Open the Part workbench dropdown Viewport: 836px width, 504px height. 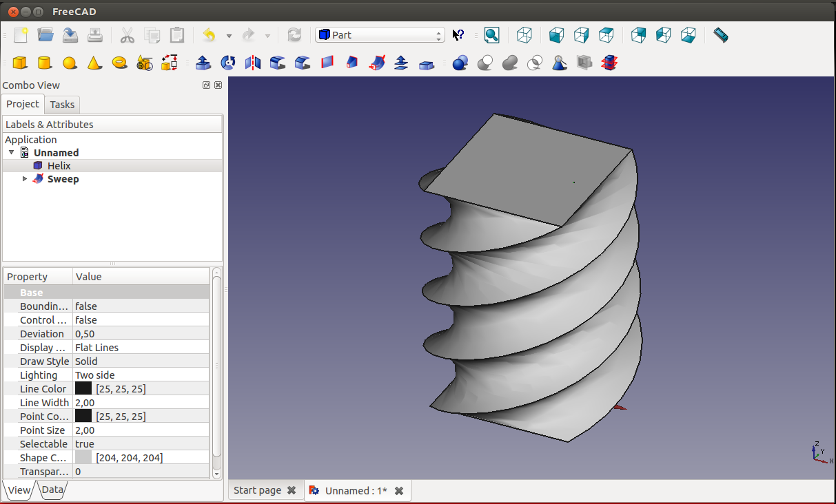coord(380,35)
